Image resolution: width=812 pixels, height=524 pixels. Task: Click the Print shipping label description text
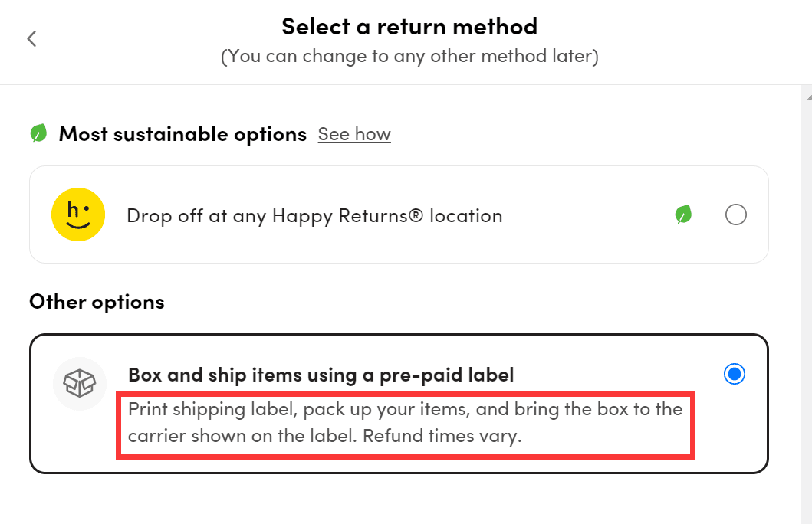(405, 423)
